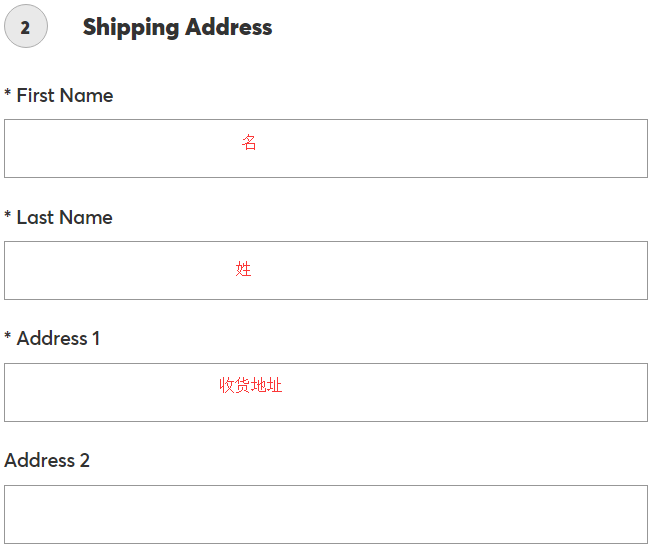Click the digit 2 in Address 2 label
The width and height of the screenshot is (655, 556).
(x=84, y=461)
